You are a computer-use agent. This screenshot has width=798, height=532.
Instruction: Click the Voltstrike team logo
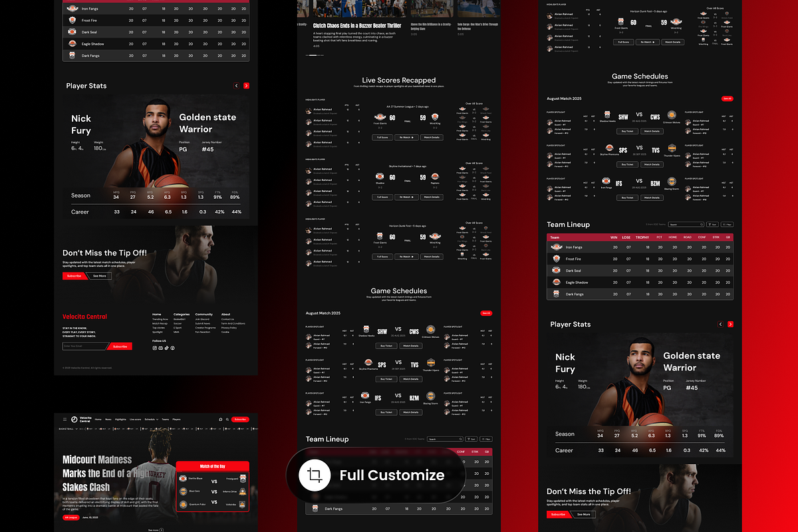(242, 505)
